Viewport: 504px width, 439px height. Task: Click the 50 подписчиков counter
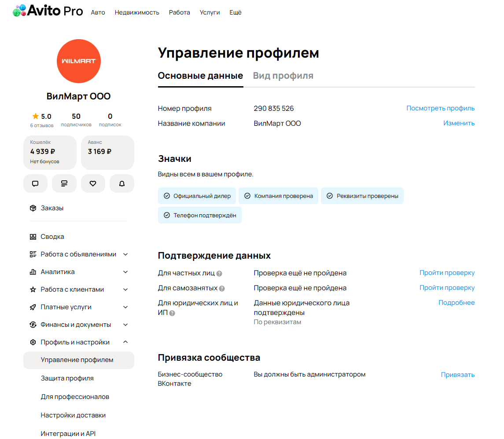tap(76, 120)
